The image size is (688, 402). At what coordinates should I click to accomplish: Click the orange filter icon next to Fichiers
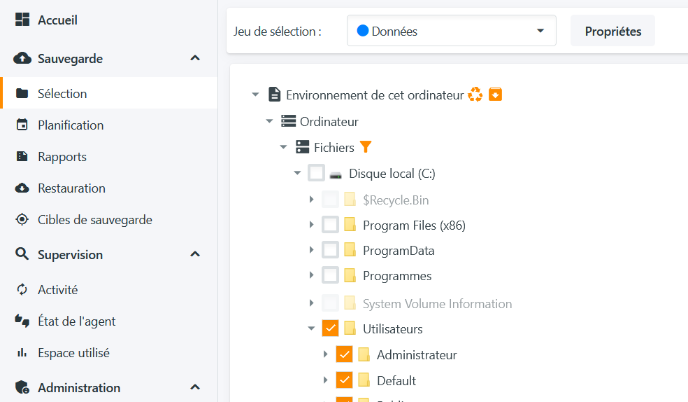click(x=366, y=147)
